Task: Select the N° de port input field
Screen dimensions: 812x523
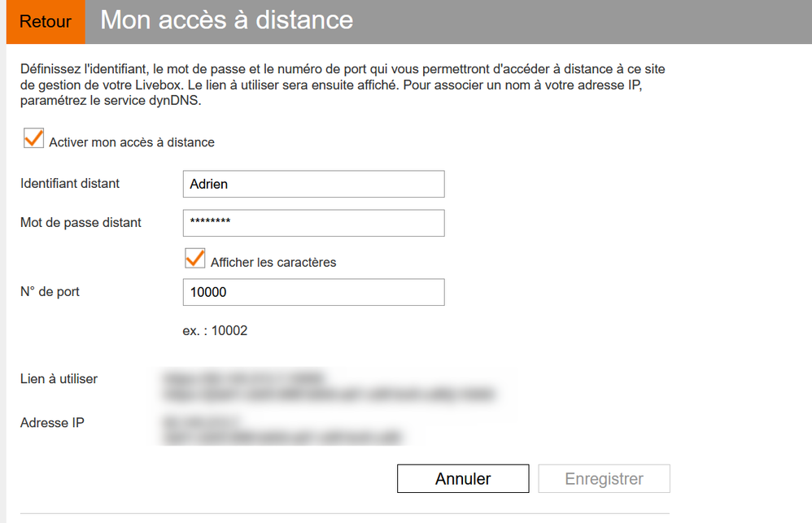Action: (313, 292)
